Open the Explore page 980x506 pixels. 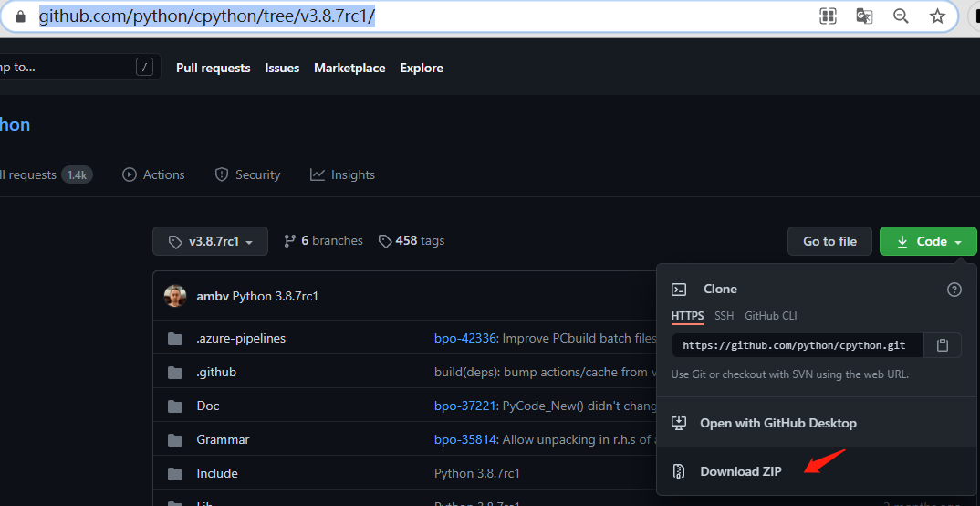pyautogui.click(x=422, y=68)
